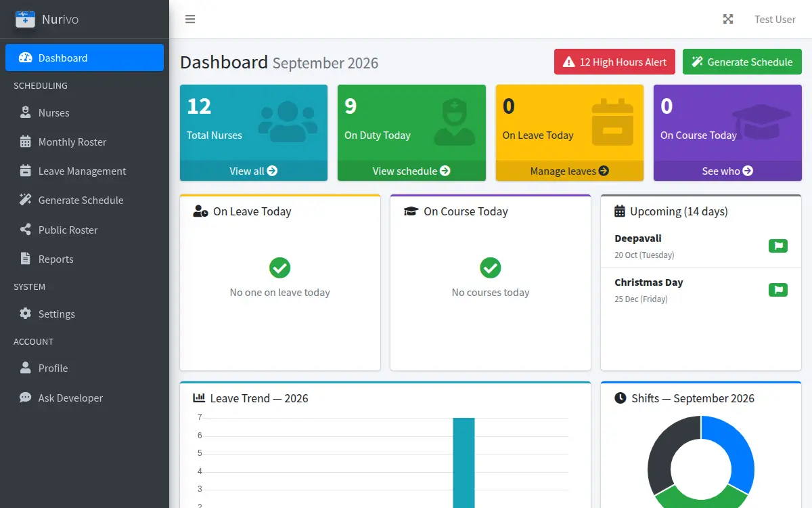This screenshot has width=812, height=508.
Task: Click the Leave Management calendar-minus icon
Action: pyautogui.click(x=26, y=171)
